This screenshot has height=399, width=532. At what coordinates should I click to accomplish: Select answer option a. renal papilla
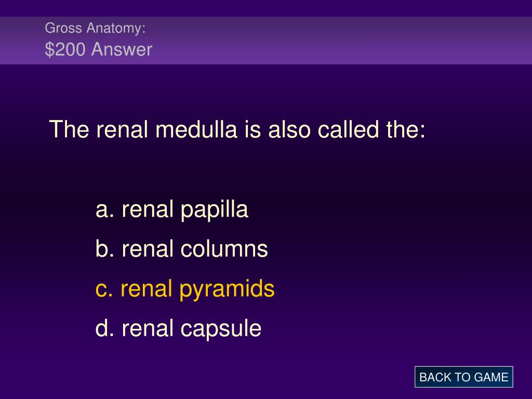pos(172,210)
